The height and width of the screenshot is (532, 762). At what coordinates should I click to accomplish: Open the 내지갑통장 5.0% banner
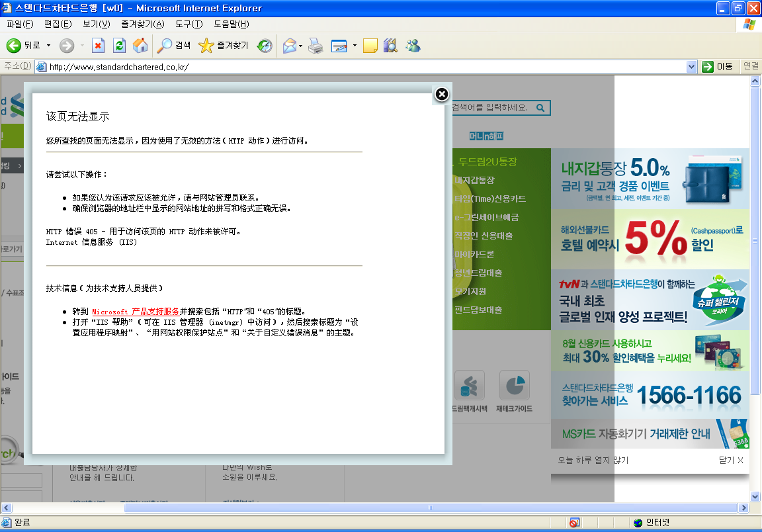[650, 179]
